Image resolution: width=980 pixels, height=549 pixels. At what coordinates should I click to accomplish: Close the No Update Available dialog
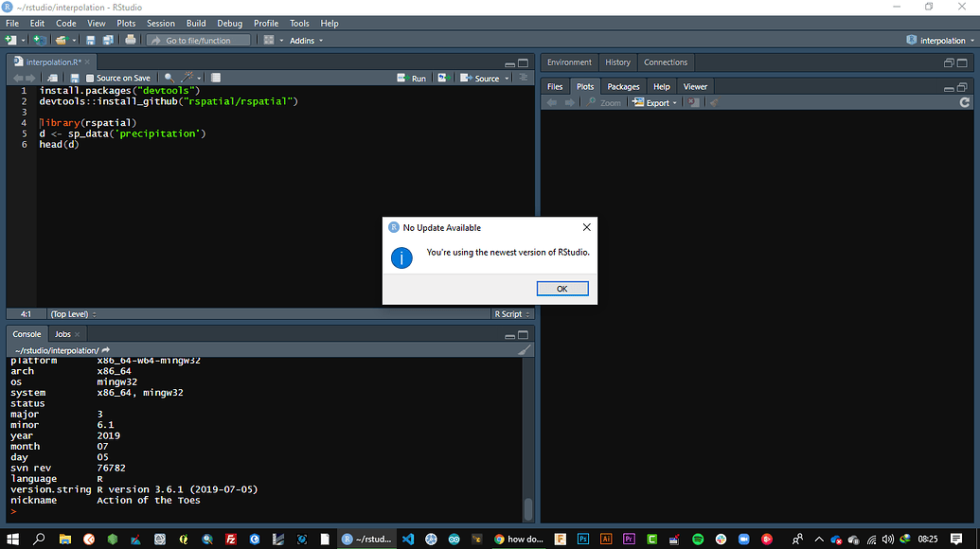click(x=586, y=227)
